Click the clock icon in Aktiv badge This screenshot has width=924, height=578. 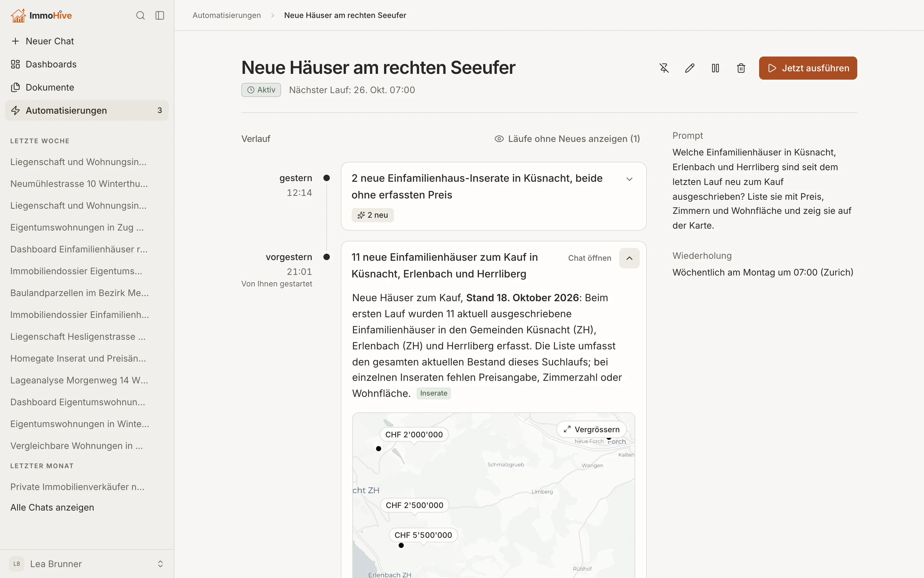pyautogui.click(x=251, y=90)
